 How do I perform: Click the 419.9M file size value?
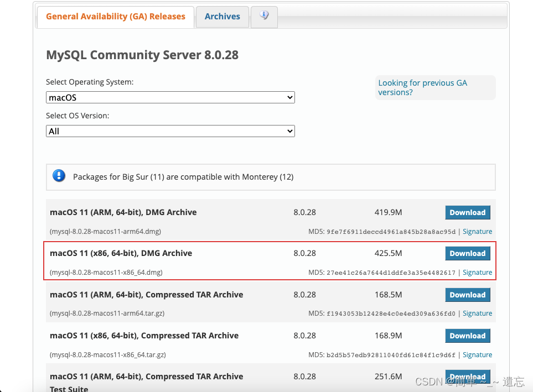388,212
